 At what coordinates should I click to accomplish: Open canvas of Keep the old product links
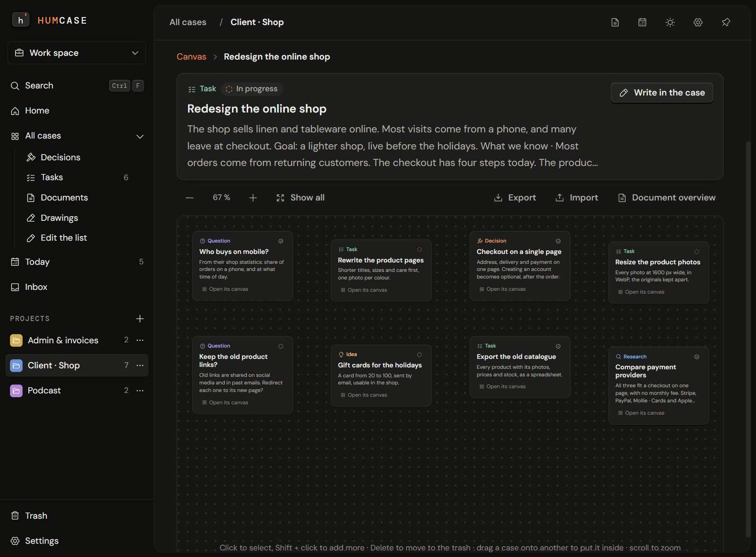point(225,403)
